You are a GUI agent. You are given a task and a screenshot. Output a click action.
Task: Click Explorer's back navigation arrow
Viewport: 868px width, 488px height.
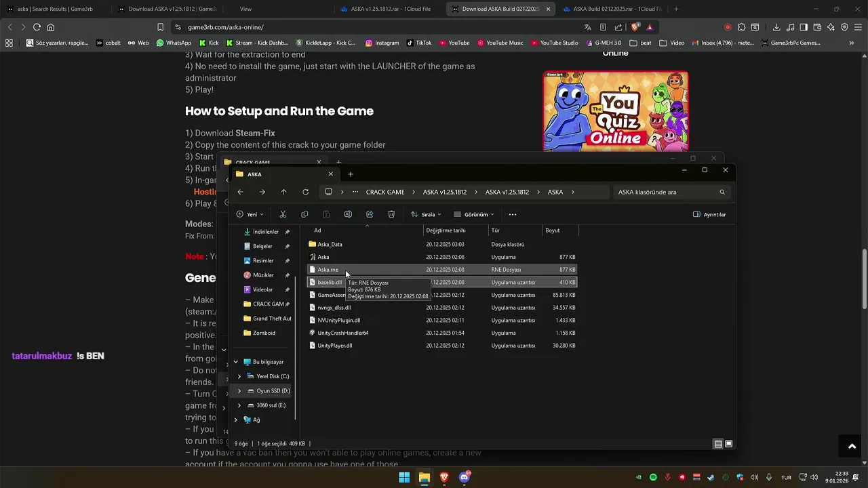pyautogui.click(x=240, y=192)
